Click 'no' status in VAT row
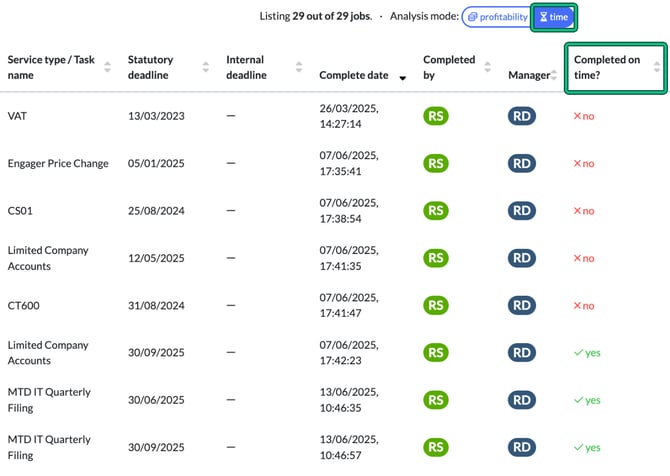The height and width of the screenshot is (476, 670). click(584, 116)
